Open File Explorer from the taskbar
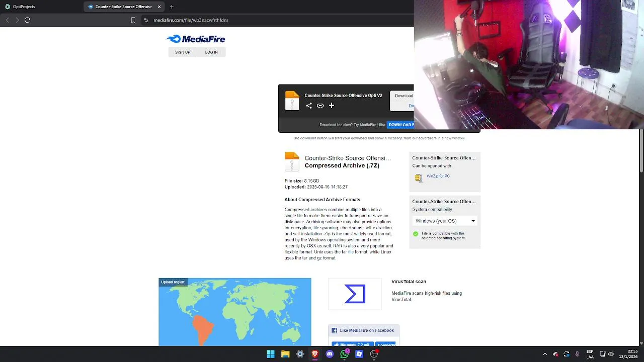Screen dimensions: 644x362 pyautogui.click(x=285, y=354)
